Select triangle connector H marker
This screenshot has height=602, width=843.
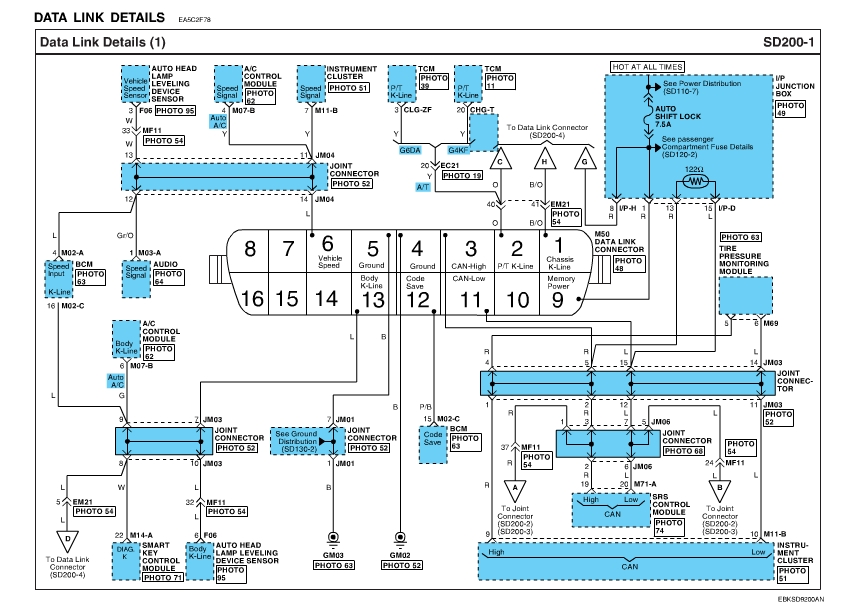[545, 159]
